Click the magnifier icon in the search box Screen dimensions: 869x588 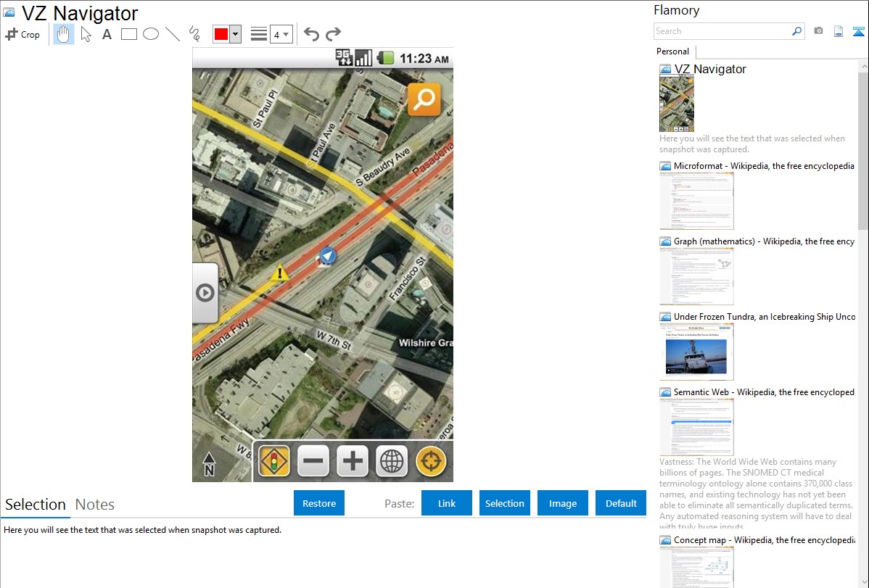tap(797, 31)
